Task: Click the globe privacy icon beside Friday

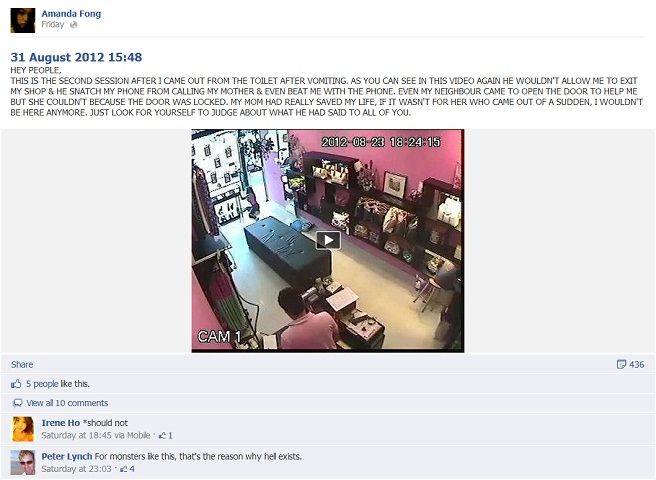Action: 74,25
